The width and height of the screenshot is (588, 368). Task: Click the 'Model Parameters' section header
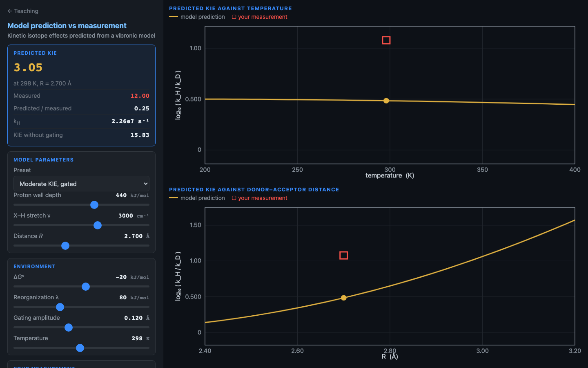[x=44, y=160]
